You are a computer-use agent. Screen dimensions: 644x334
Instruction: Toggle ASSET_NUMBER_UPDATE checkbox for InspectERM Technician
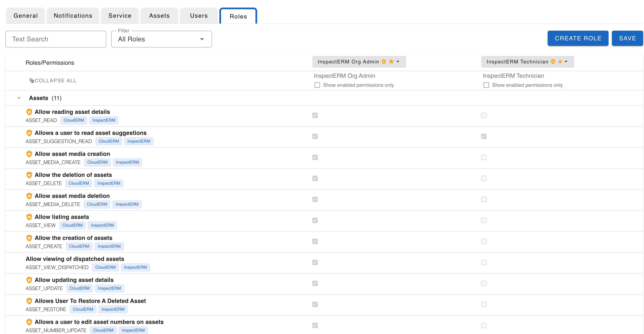tap(484, 326)
